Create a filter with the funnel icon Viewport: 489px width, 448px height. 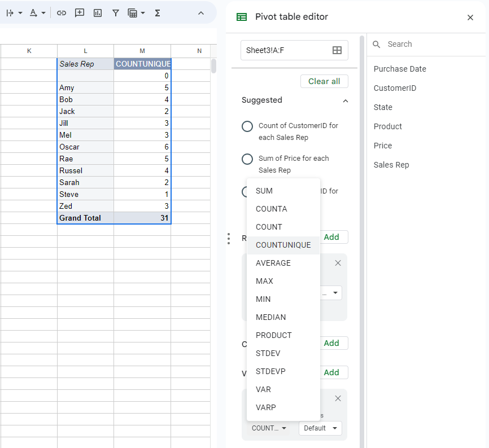pos(115,12)
